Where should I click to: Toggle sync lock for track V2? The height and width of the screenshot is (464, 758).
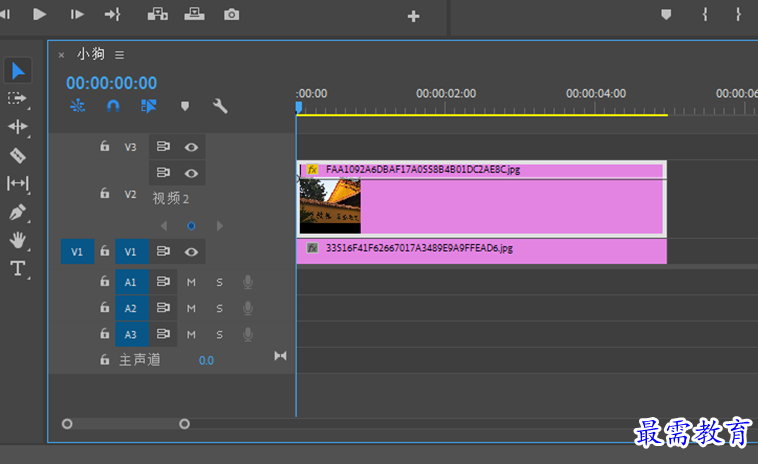point(163,172)
